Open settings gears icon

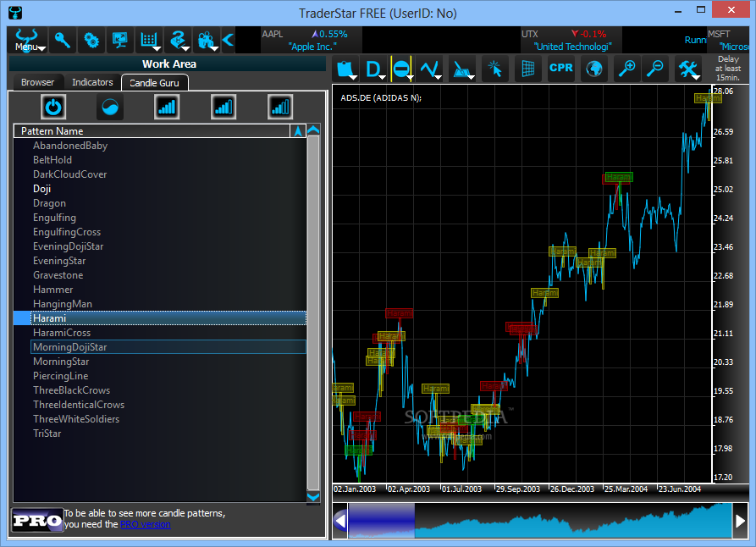[x=91, y=40]
